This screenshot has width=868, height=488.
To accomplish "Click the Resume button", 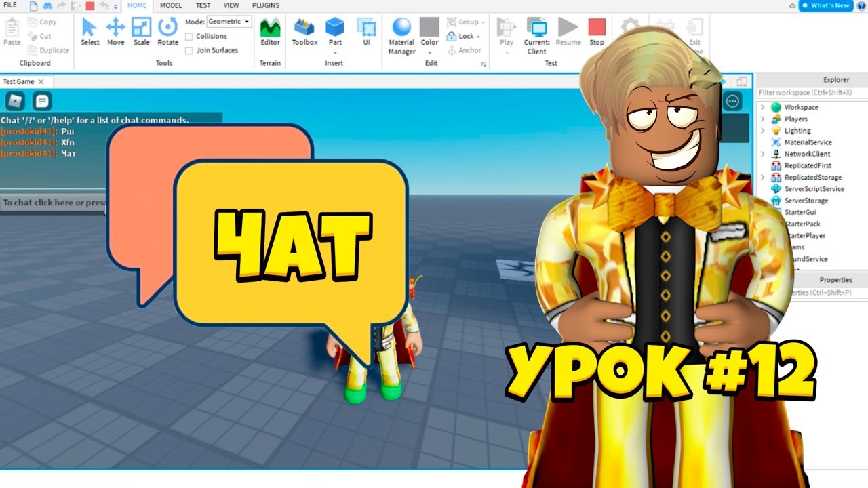I will click(568, 32).
